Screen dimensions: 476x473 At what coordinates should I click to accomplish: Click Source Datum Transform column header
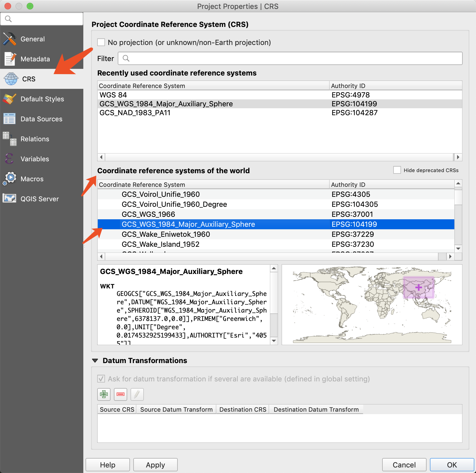176,409
